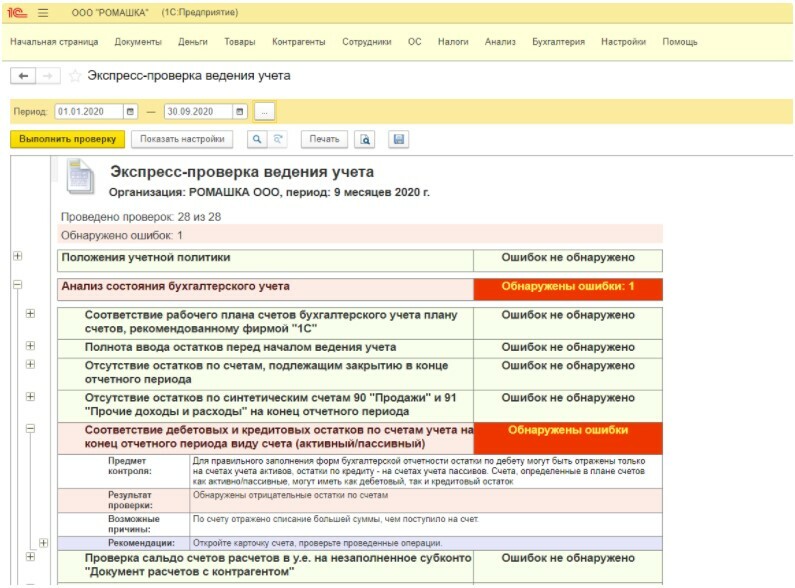This screenshot has width=795, height=588.
Task: Click the period selection '...' button
Action: (x=265, y=111)
